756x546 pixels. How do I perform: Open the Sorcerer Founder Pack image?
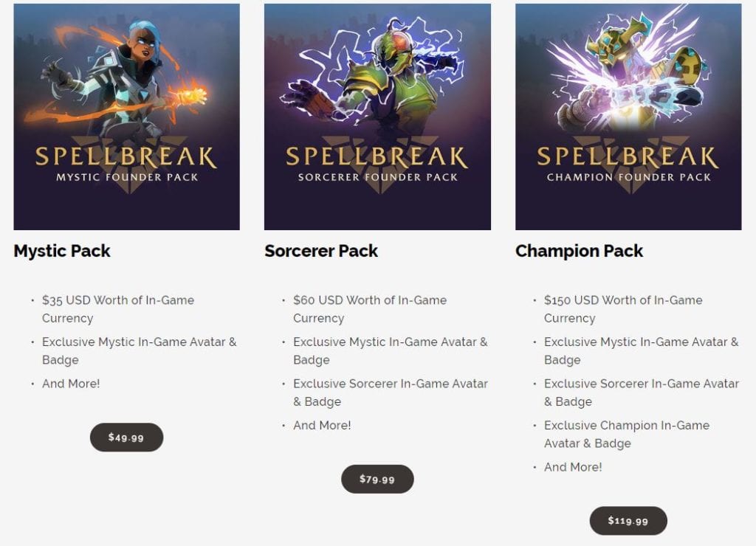tap(377, 117)
